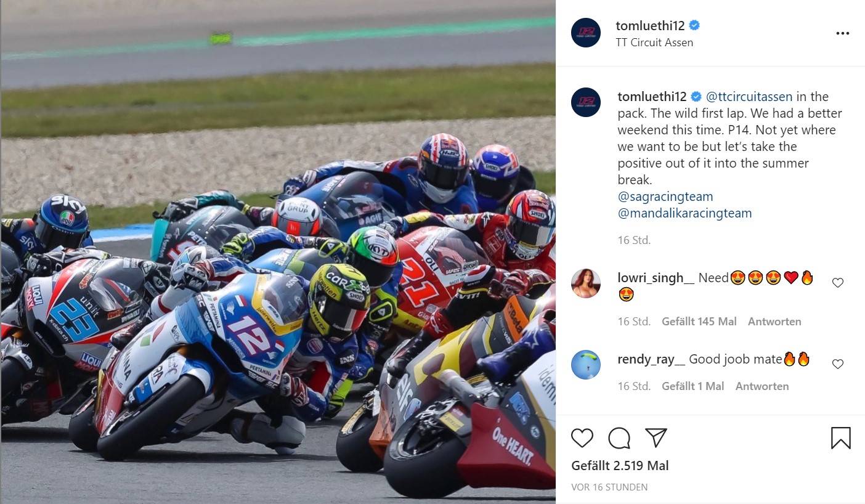Like rendy_ray__'s comment heart

tap(837, 364)
